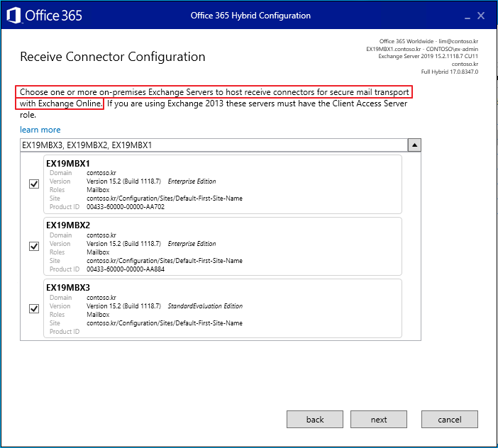Deselect the EX19MBX3 server checkbox
498x448 pixels.
pos(34,309)
